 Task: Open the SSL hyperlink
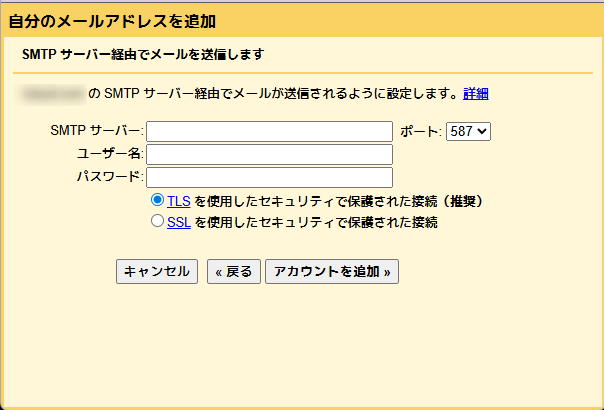pyautogui.click(x=179, y=222)
